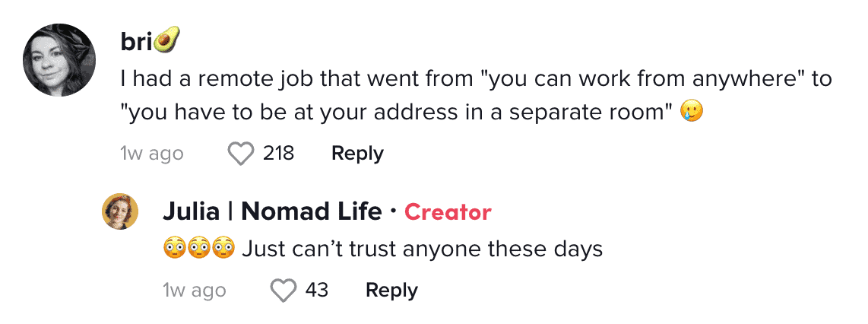This screenshot has width=868, height=324.
Task: Reply to Julia's Creator comment
Action: click(392, 291)
